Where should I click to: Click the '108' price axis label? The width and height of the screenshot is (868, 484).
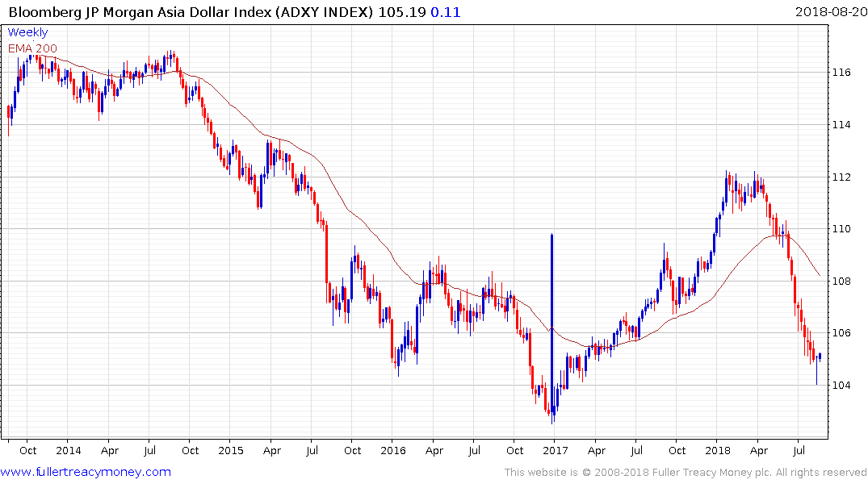841,281
